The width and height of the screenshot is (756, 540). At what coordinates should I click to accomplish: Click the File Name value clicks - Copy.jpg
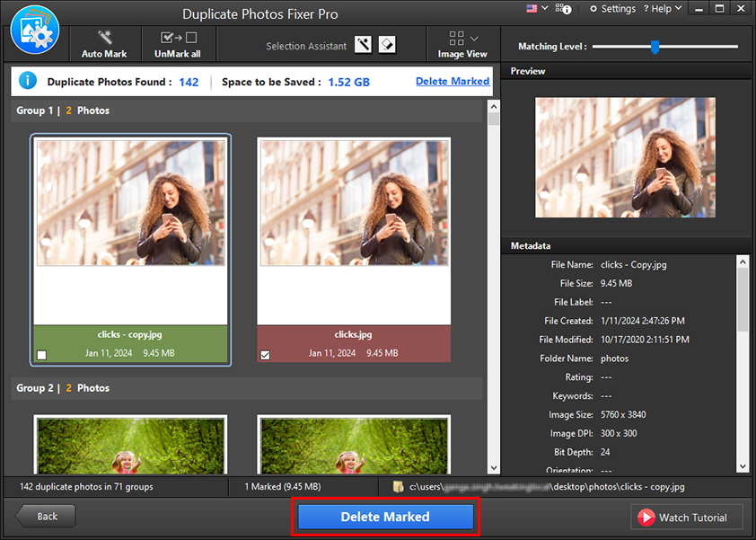(634, 264)
